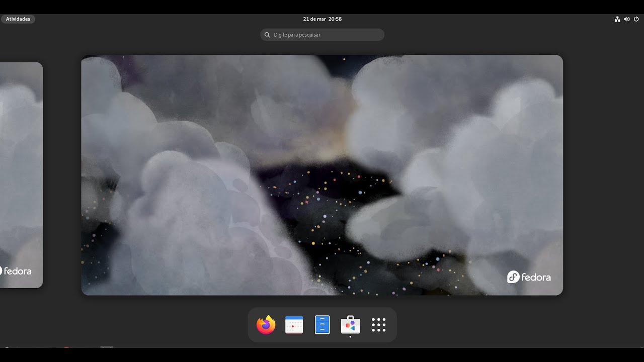Switch to the partially visible left workspace
The width and height of the screenshot is (644, 362).
(x=21, y=175)
